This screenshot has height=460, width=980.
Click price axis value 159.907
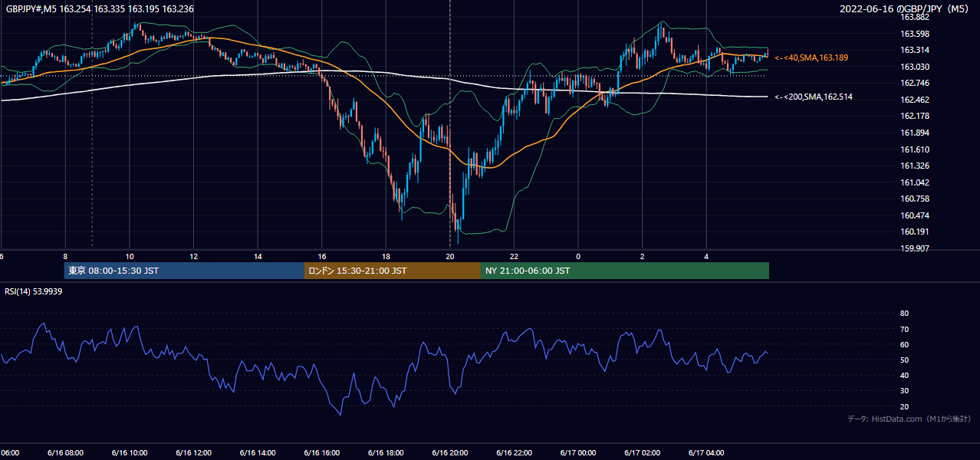pos(914,248)
